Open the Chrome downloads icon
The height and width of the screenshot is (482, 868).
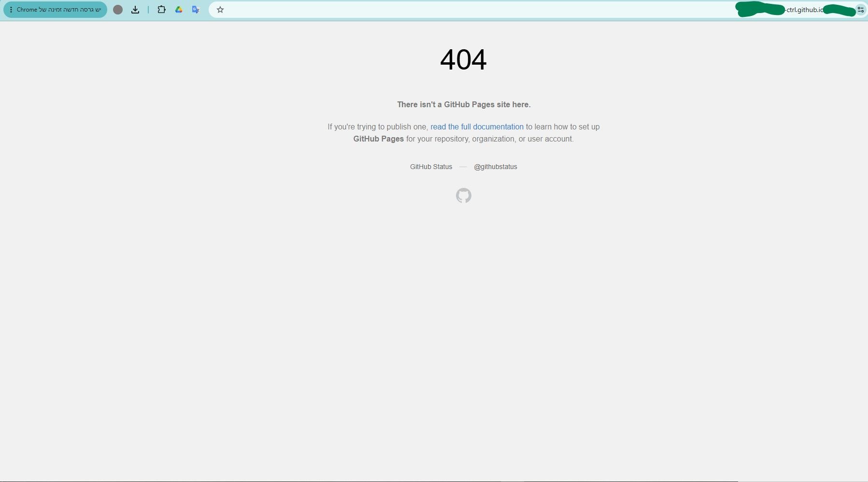click(x=135, y=10)
